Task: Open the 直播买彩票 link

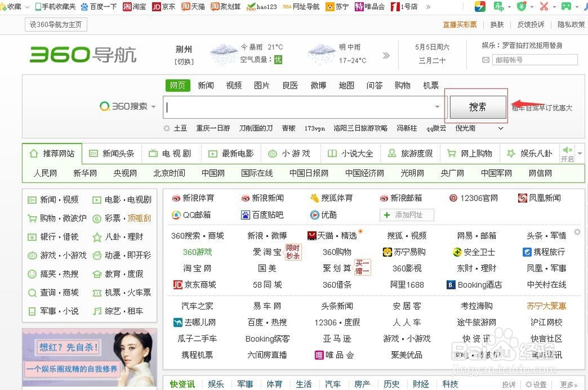Action: click(460, 25)
